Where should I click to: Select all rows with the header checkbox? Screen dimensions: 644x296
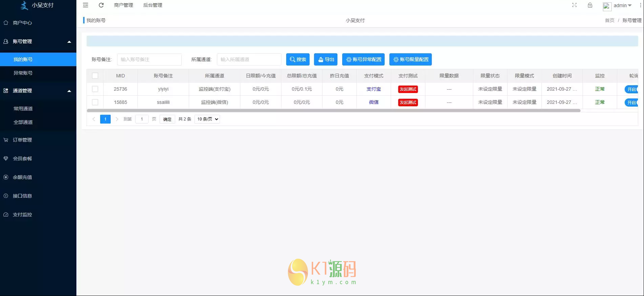click(95, 76)
